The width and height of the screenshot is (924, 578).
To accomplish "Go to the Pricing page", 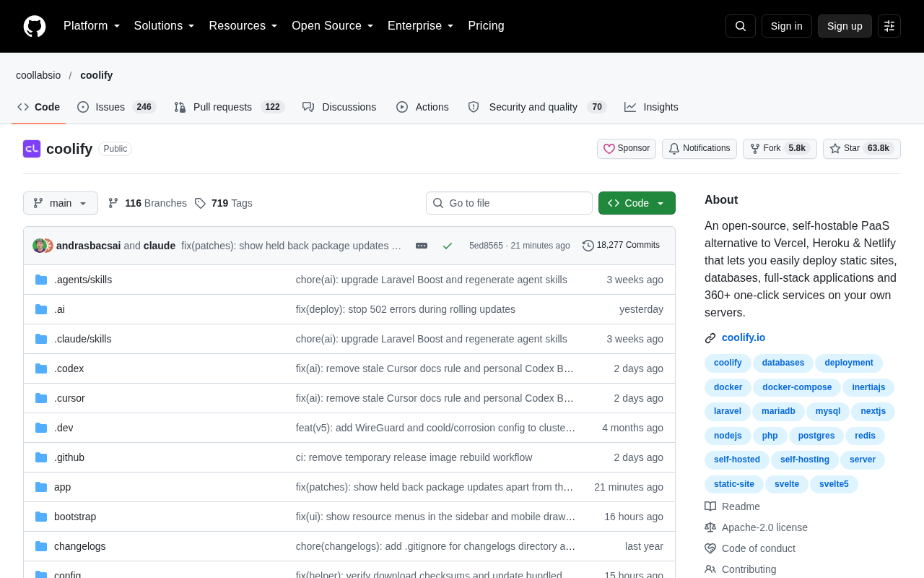I will click(486, 26).
